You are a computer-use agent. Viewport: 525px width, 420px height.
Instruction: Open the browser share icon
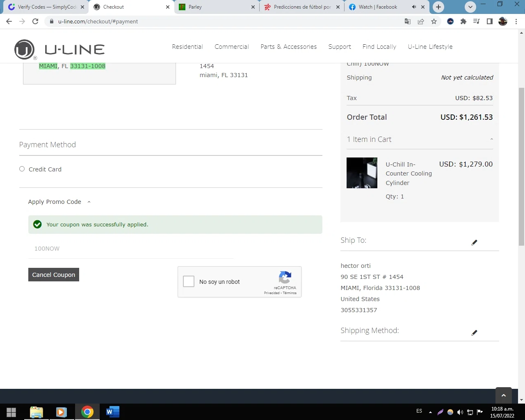click(x=421, y=21)
